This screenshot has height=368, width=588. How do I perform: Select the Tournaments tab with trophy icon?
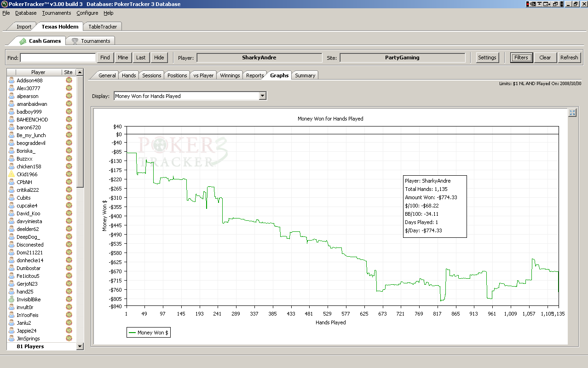[x=91, y=41]
